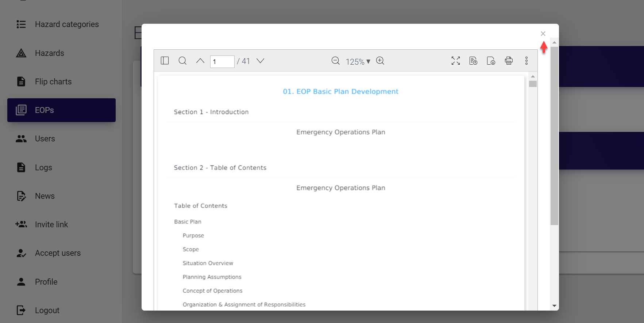Close the PDF preview dialog
The image size is (644, 323).
click(543, 34)
